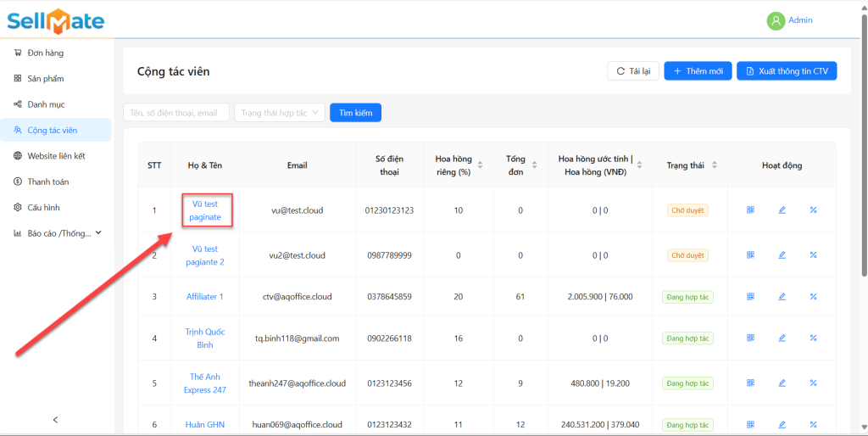Click the Thêm mới button
This screenshot has height=436, width=868.
pyautogui.click(x=698, y=71)
